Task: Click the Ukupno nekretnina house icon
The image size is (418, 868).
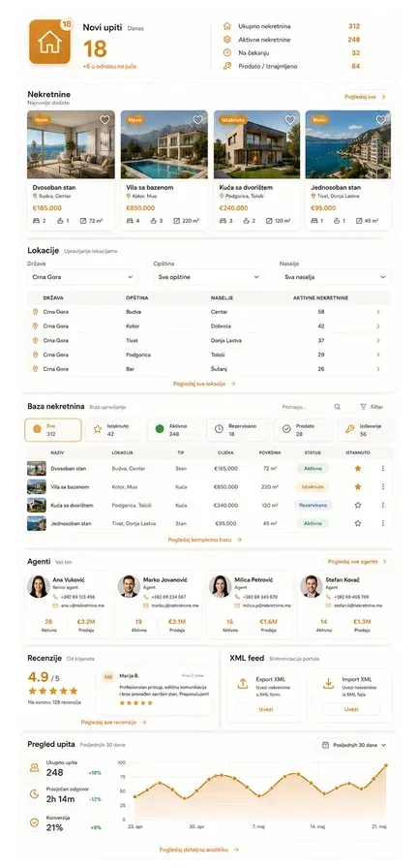Action: click(226, 26)
